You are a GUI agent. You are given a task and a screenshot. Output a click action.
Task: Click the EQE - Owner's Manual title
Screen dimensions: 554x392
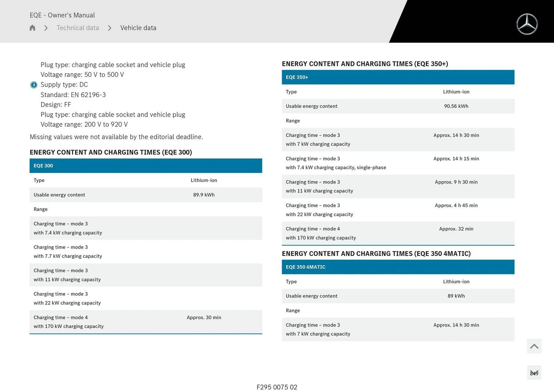(62, 15)
